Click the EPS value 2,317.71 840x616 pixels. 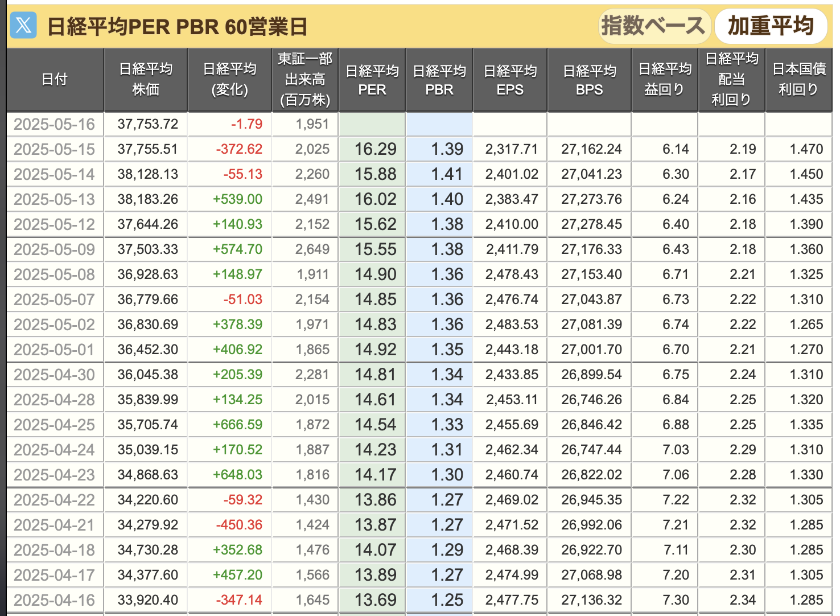coord(512,149)
